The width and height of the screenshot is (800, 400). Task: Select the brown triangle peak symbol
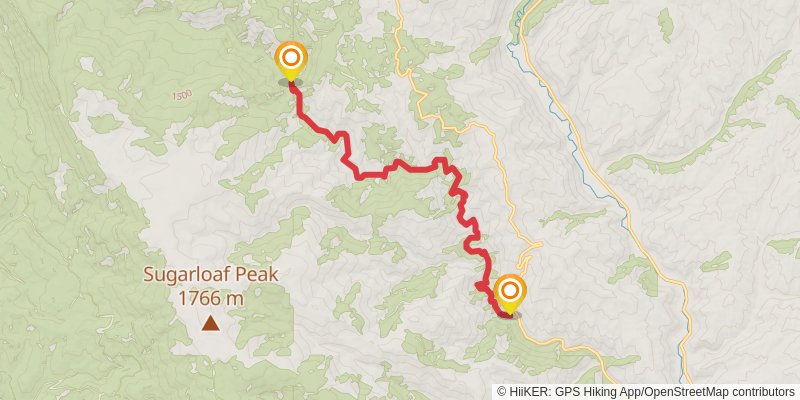click(x=210, y=323)
